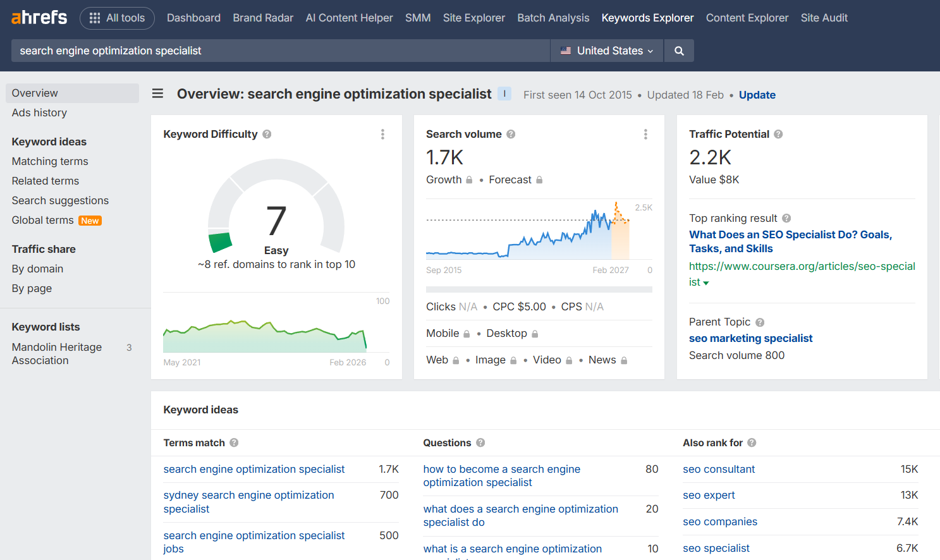Open Site Audit
The image size is (940, 560).
click(x=824, y=18)
